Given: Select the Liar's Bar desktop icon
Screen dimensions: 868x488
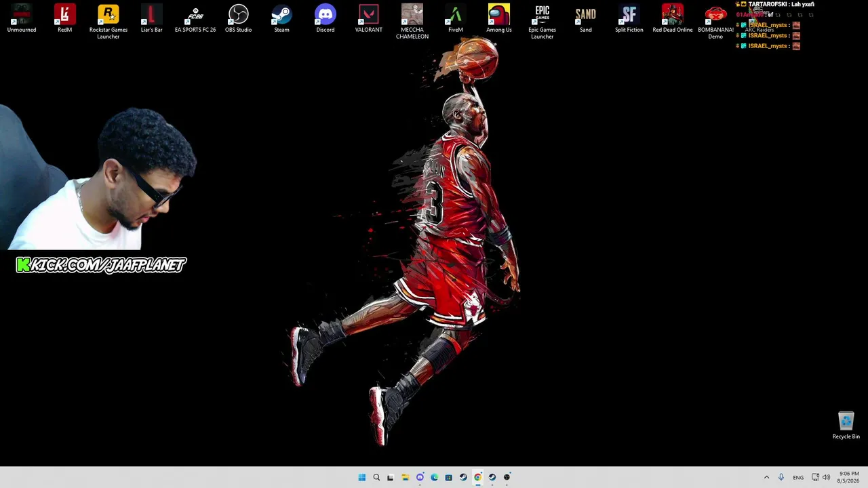Looking at the screenshot, I should tap(152, 19).
